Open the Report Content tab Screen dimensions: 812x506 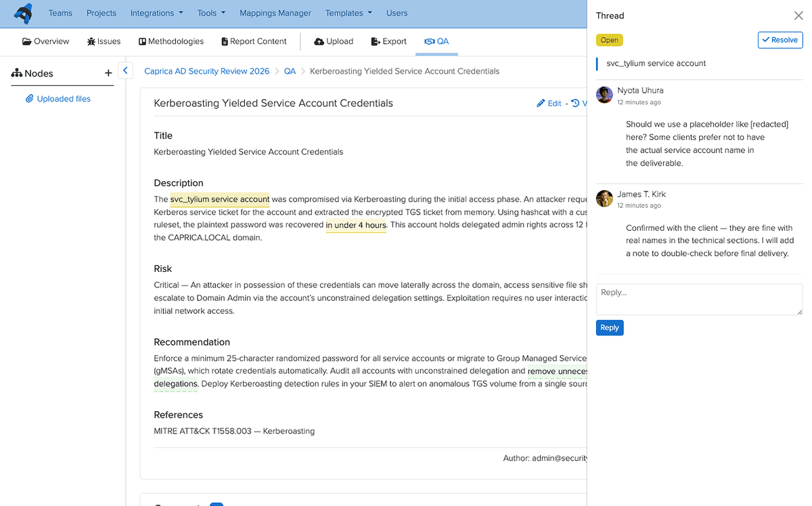click(x=254, y=41)
